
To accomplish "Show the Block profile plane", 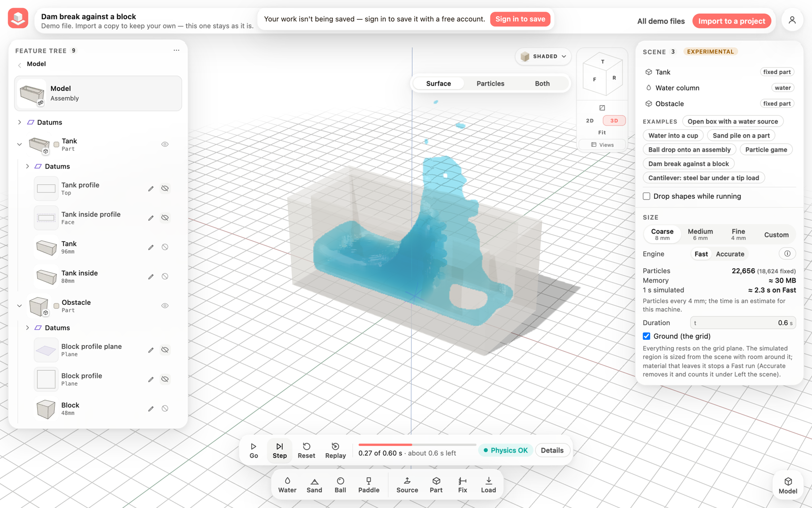I will (x=165, y=350).
